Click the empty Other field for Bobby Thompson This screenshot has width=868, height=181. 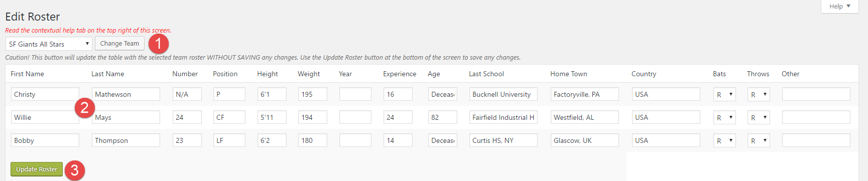tap(816, 140)
